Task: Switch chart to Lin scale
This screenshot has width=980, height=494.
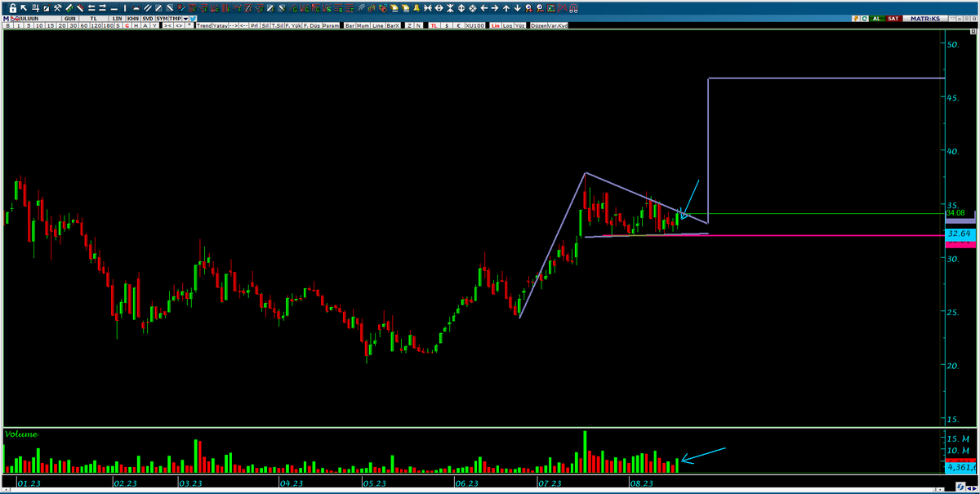Action: (x=495, y=25)
